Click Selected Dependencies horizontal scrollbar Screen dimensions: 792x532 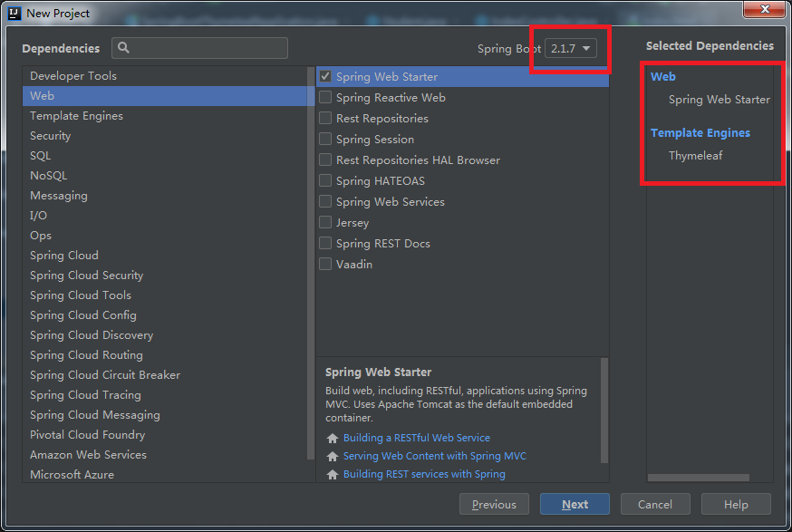(699, 478)
